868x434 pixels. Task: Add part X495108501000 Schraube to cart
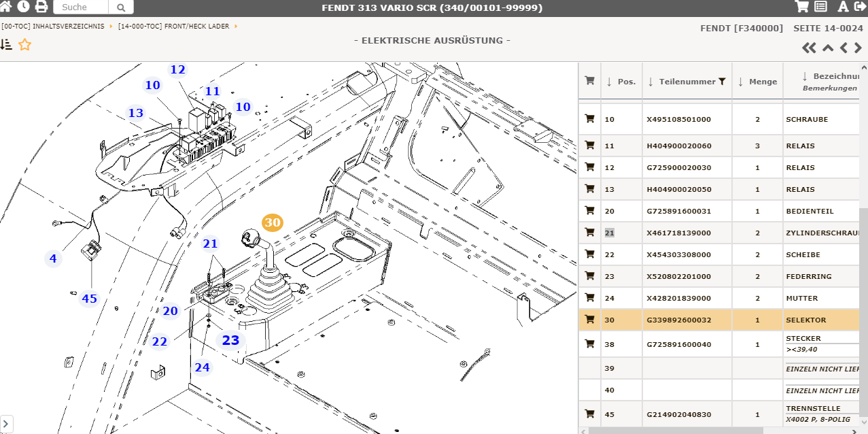point(589,119)
